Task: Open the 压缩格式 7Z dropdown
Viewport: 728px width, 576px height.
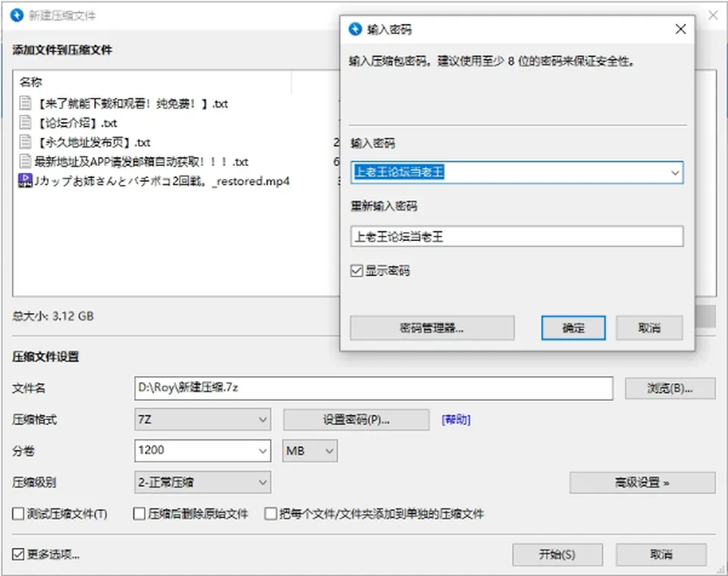Action: click(202, 420)
